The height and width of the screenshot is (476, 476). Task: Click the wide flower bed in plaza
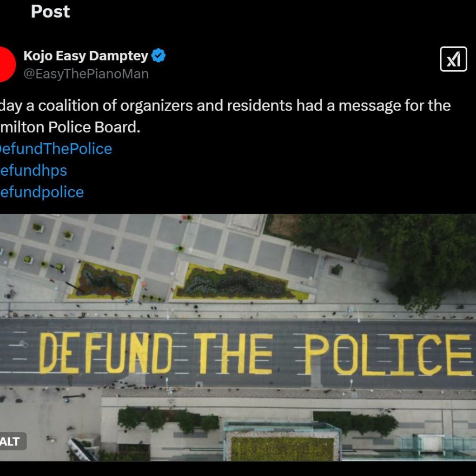click(240, 282)
